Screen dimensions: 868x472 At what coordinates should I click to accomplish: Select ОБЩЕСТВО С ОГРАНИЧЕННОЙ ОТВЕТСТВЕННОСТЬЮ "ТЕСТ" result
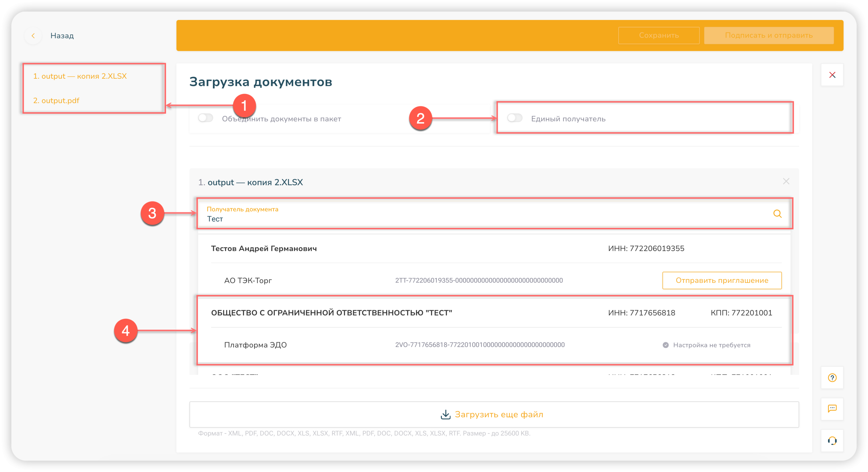tap(332, 313)
